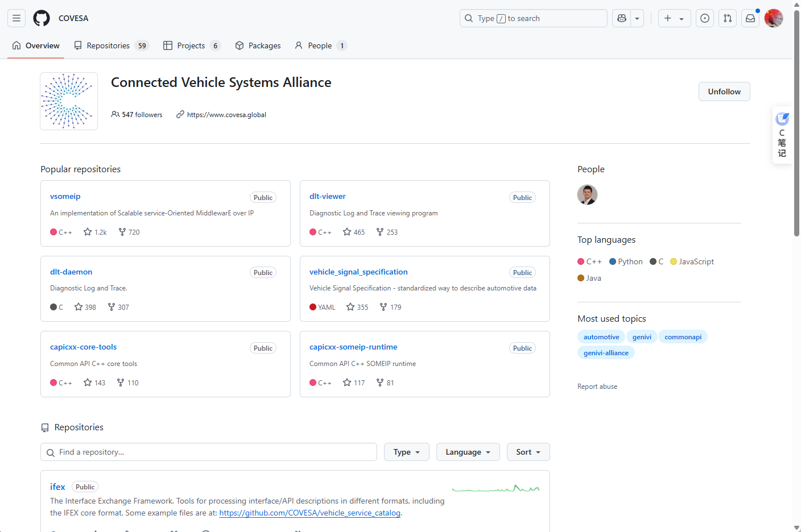Open the Sort dropdown
This screenshot has width=801, height=532.
529,452
